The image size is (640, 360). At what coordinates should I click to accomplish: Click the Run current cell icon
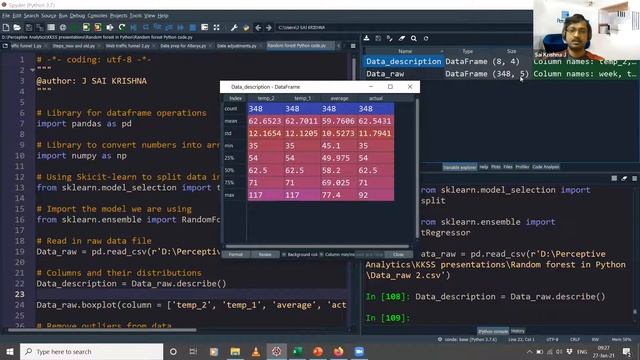(86, 27)
